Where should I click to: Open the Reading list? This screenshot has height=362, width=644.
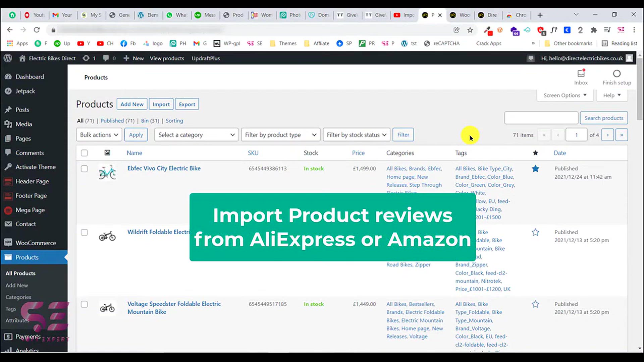point(620,43)
